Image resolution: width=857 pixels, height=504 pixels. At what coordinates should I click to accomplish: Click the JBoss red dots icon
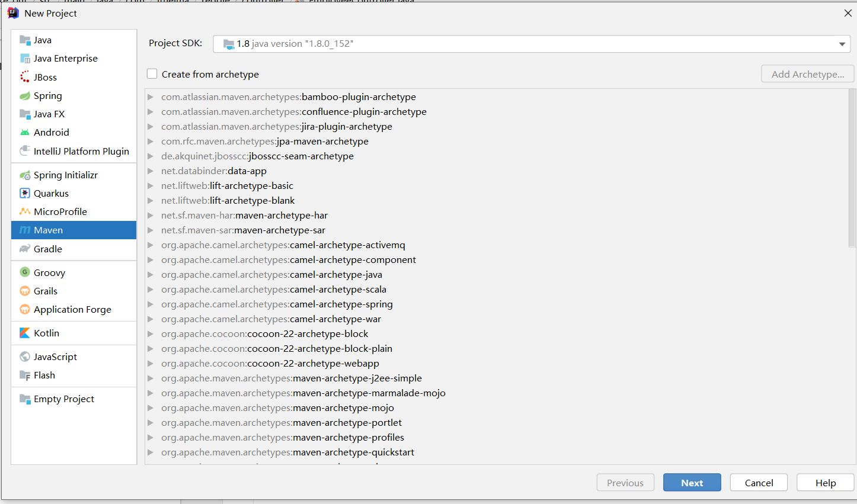tap(25, 77)
